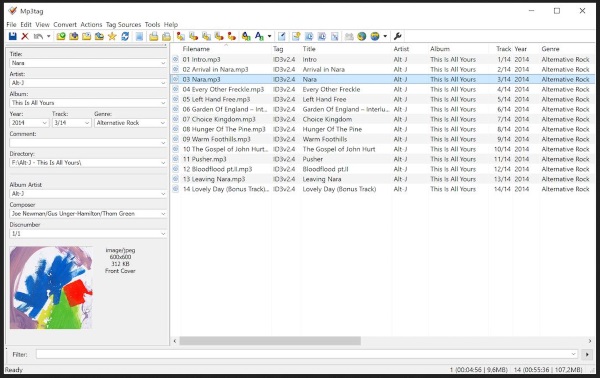Viewport: 600px width, 378px height.
Task: Click the Undo arrow toolbar icon
Action: 38,36
